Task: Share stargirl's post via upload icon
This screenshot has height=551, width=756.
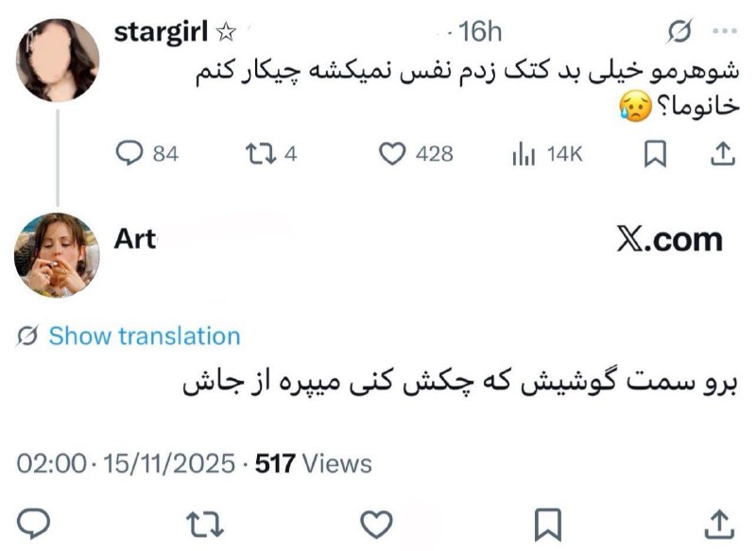Action: 719,153
